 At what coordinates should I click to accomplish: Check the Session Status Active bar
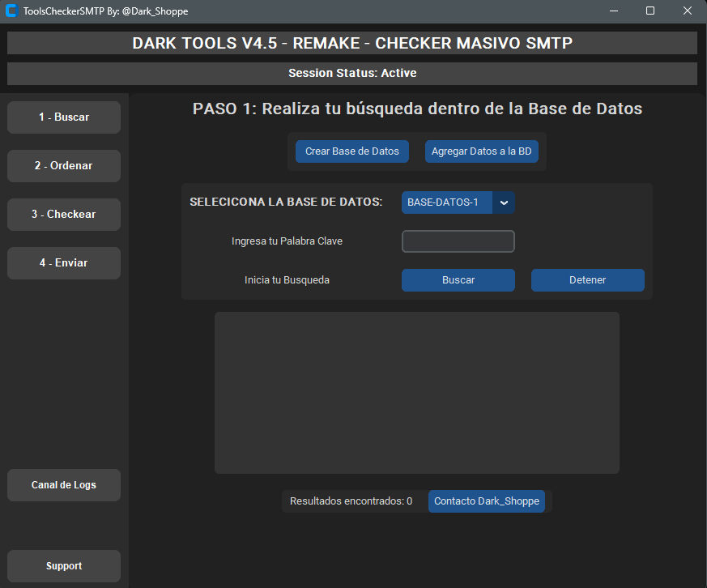[352, 73]
